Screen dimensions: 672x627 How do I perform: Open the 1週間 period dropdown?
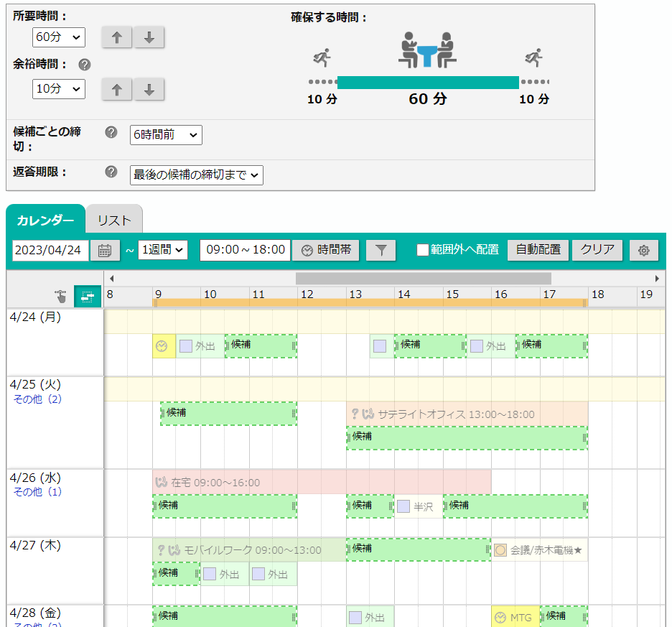pos(163,250)
